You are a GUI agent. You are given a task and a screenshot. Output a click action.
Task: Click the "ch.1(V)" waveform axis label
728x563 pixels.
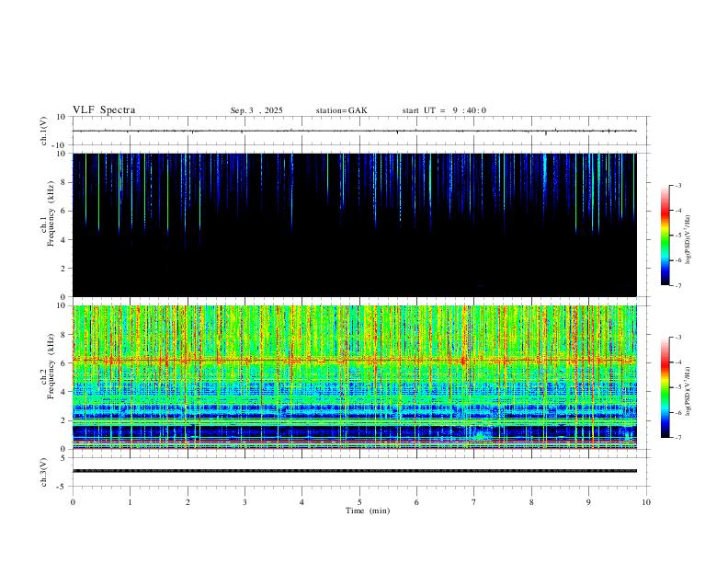[x=44, y=131]
